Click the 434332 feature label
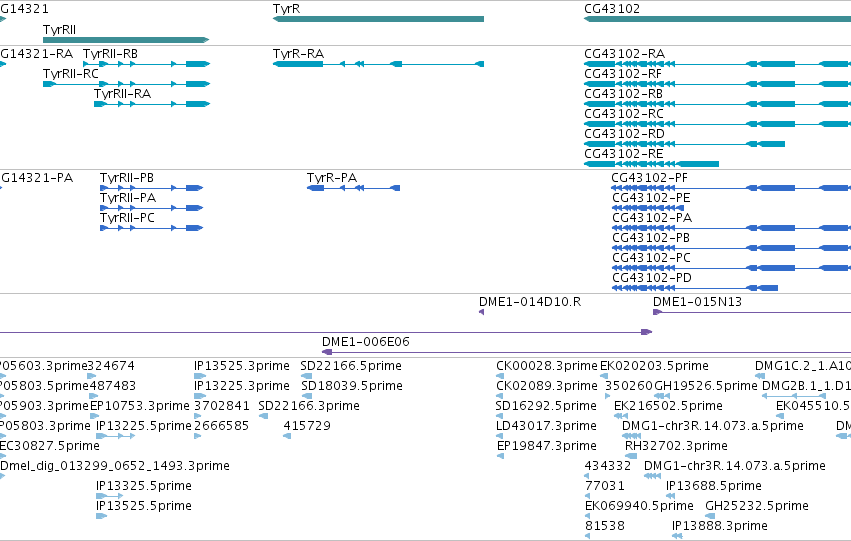851x541 pixels. [x=608, y=466]
